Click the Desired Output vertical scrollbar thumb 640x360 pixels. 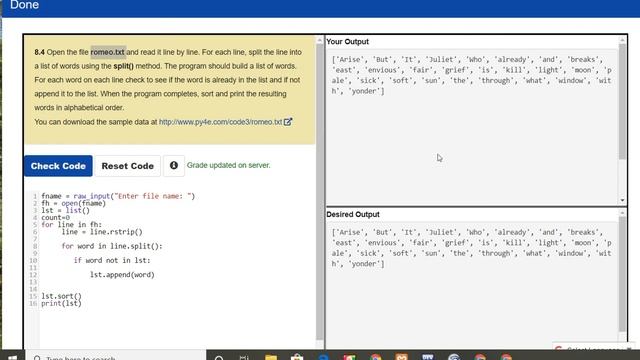point(622,273)
